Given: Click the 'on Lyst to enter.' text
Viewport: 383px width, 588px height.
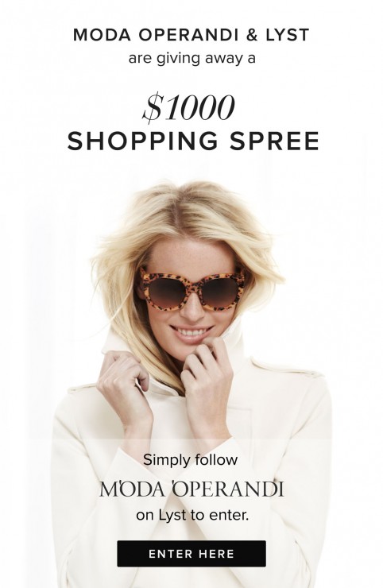Looking at the screenshot, I should tap(192, 515).
